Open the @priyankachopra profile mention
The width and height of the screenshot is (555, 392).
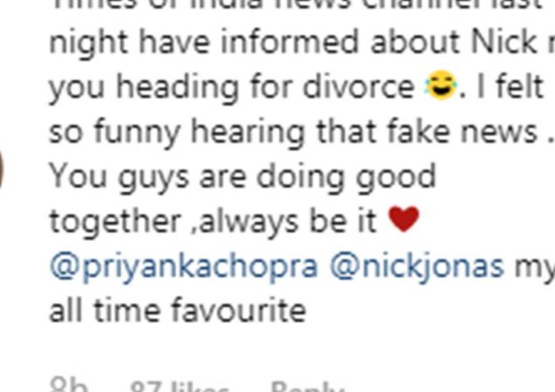pos(183,267)
